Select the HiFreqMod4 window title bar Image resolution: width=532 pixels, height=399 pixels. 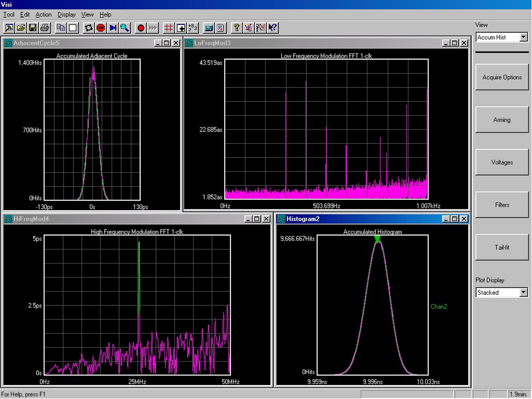point(137,219)
